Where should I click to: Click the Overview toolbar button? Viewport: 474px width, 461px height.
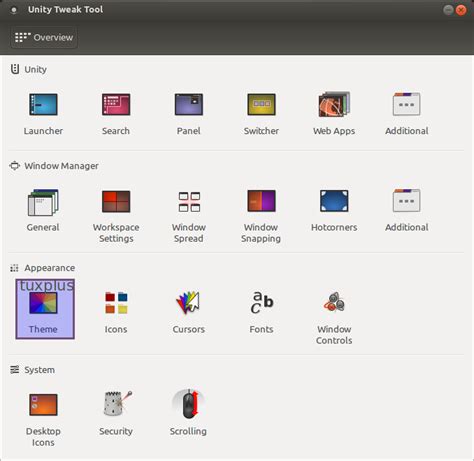(x=44, y=37)
